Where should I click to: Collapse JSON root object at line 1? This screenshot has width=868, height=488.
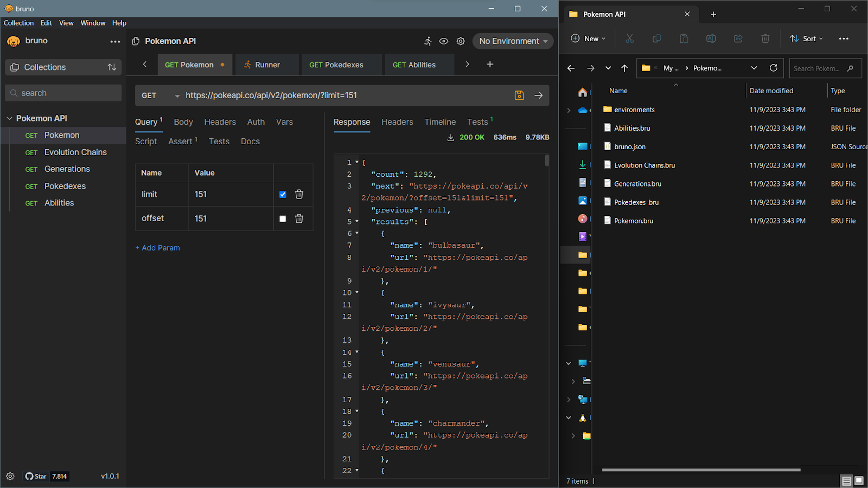pos(357,162)
